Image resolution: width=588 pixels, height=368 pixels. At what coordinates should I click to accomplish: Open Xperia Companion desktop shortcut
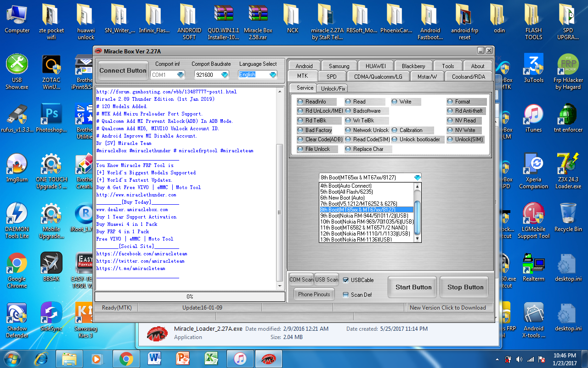coord(534,171)
